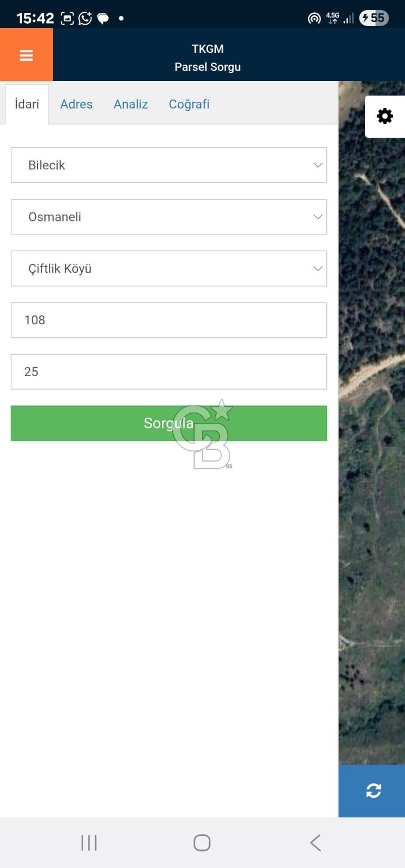Expand the Osmaneli district dropdown
The height and width of the screenshot is (868, 405).
pyautogui.click(x=169, y=216)
